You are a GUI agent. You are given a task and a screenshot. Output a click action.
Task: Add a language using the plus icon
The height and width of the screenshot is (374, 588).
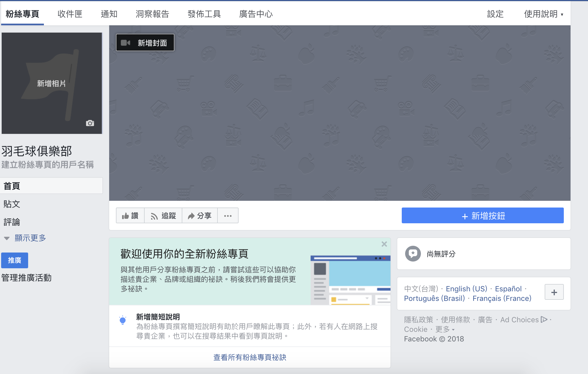(x=554, y=292)
